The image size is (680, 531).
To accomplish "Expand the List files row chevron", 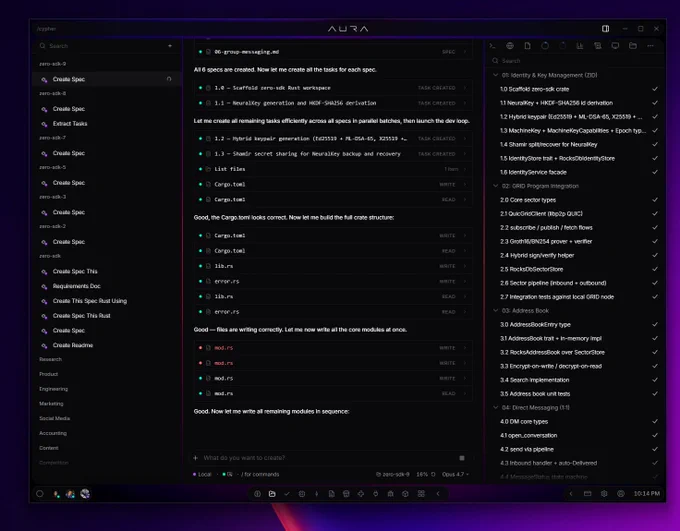I will point(465,169).
